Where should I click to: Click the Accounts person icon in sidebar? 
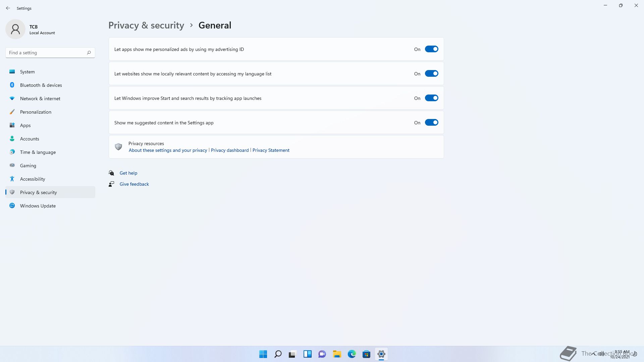coord(12,138)
